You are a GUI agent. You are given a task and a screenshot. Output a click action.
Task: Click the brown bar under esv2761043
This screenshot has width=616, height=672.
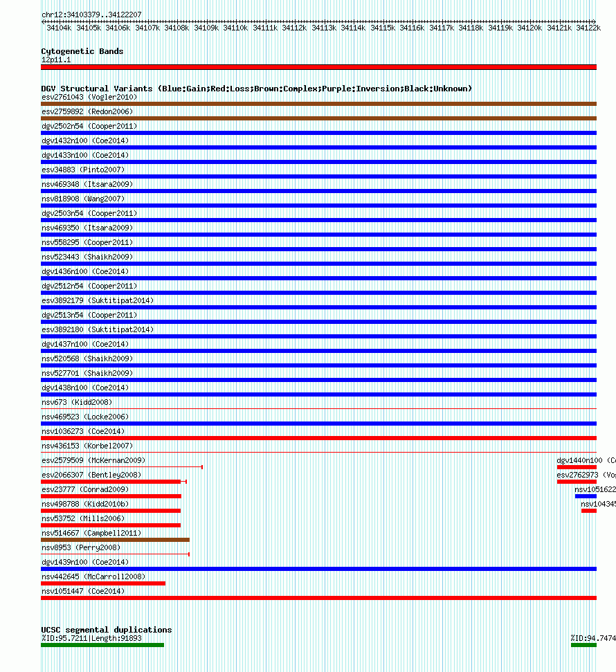pyautogui.click(x=318, y=104)
